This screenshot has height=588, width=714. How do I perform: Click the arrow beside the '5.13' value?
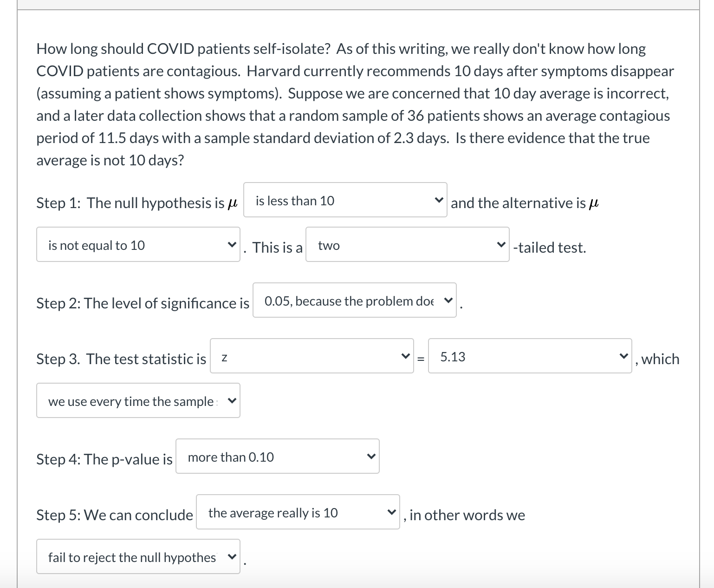(623, 357)
